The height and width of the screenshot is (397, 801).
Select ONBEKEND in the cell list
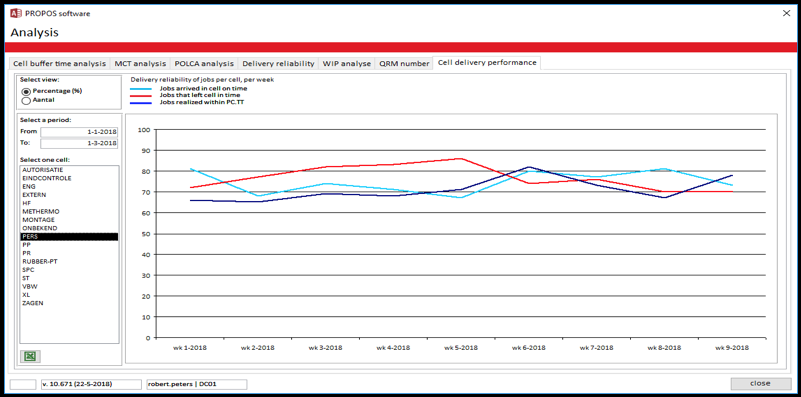[x=69, y=228]
